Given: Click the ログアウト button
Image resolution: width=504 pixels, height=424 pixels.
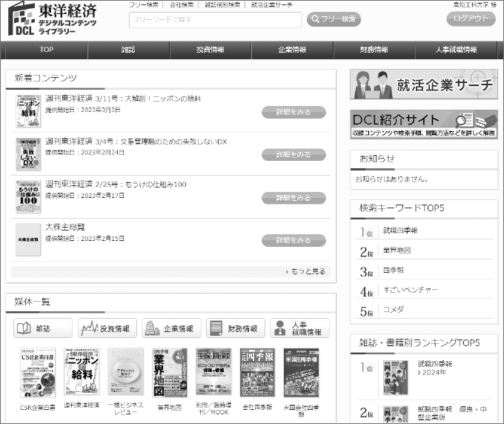Looking at the screenshot, I should [473, 19].
